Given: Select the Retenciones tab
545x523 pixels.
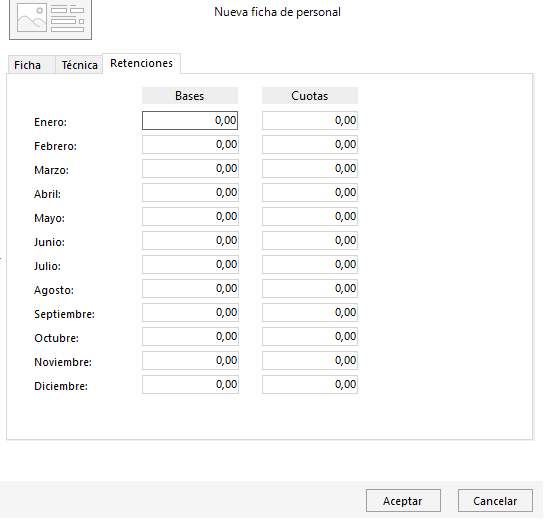Looking at the screenshot, I should (141, 63).
